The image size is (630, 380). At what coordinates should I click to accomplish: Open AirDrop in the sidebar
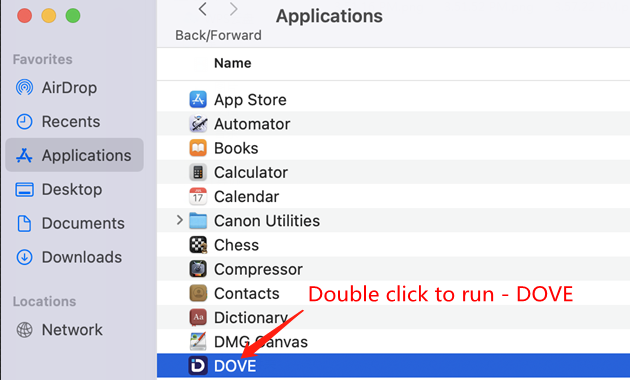pyautogui.click(x=56, y=88)
